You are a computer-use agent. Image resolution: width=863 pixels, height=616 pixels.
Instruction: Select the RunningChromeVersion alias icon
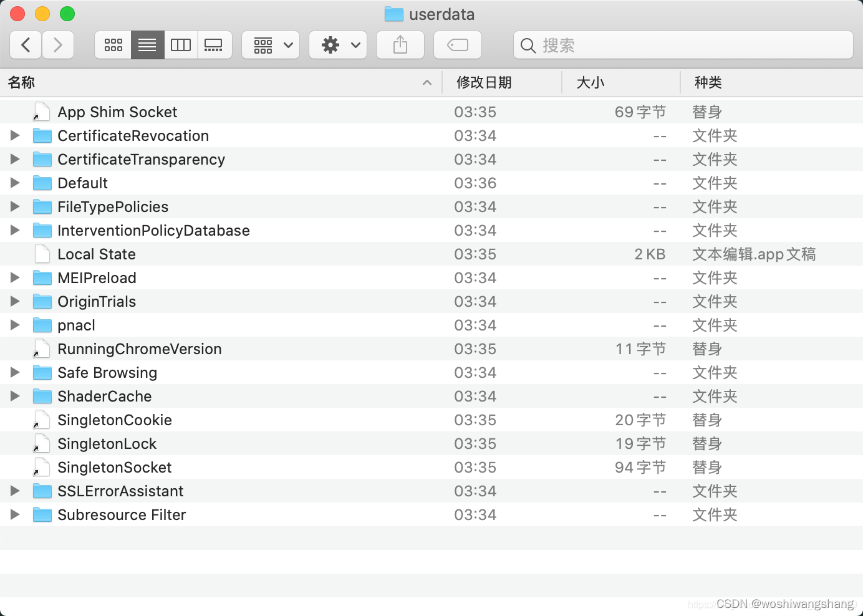pyautogui.click(x=42, y=349)
